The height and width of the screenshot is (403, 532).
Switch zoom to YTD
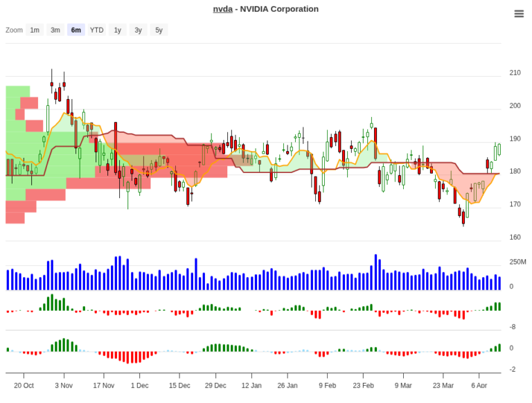click(x=97, y=30)
